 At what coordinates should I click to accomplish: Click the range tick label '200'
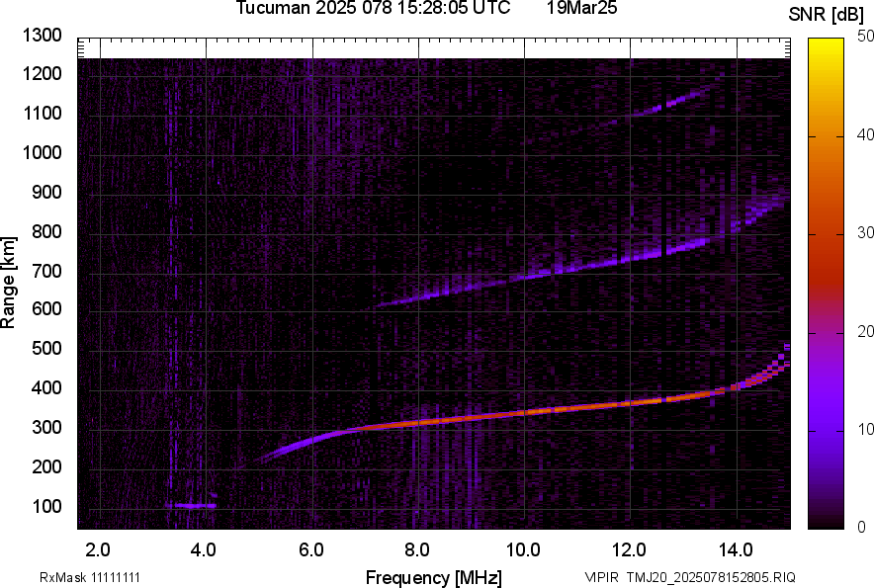tap(46, 466)
